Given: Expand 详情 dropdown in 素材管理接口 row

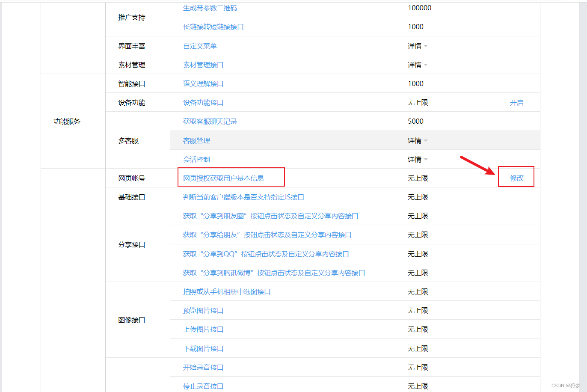Looking at the screenshot, I should tap(418, 65).
